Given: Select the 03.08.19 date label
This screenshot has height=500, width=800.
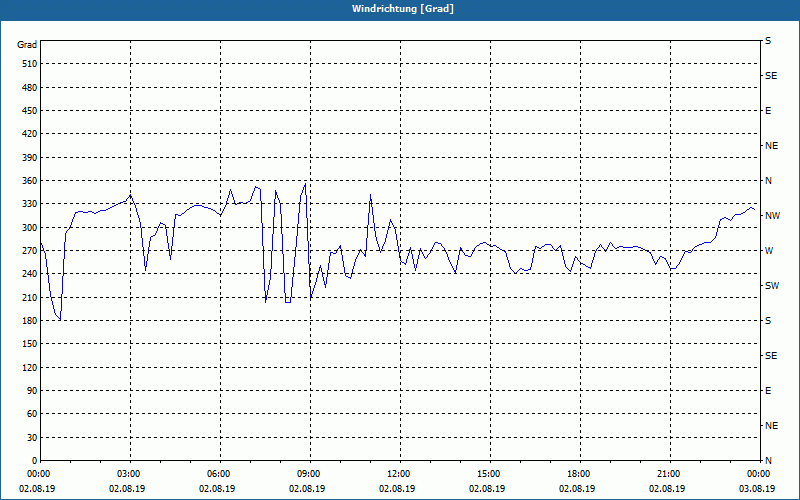Looking at the screenshot, I should click(757, 489).
